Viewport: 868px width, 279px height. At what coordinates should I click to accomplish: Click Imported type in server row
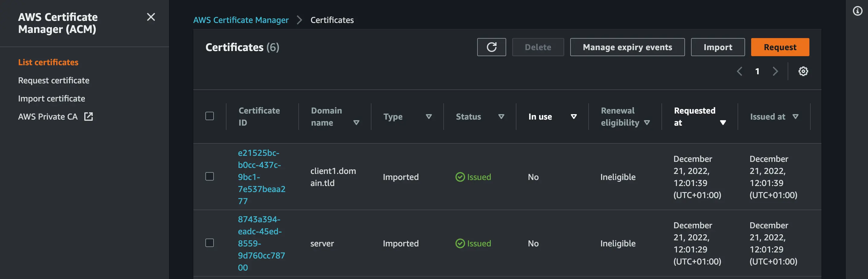(x=401, y=243)
